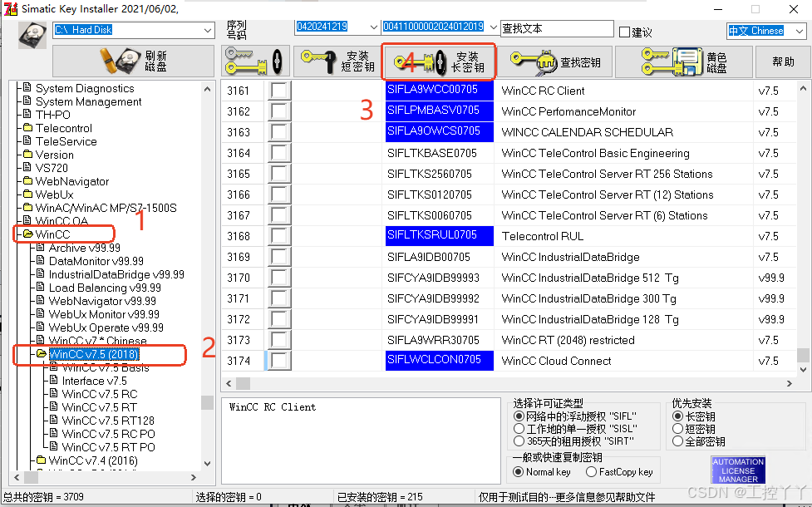Check the box for row 3174
This screenshot has width=812, height=507.
278,361
